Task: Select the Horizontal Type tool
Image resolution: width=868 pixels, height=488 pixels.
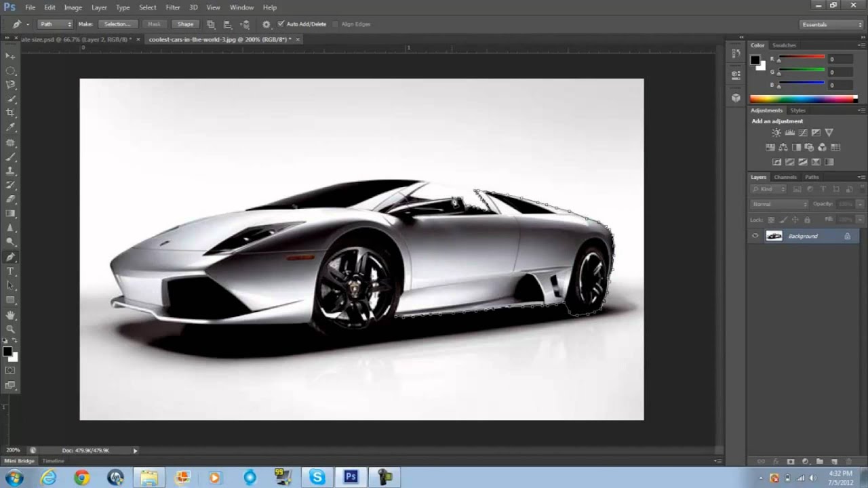Action: [x=10, y=271]
